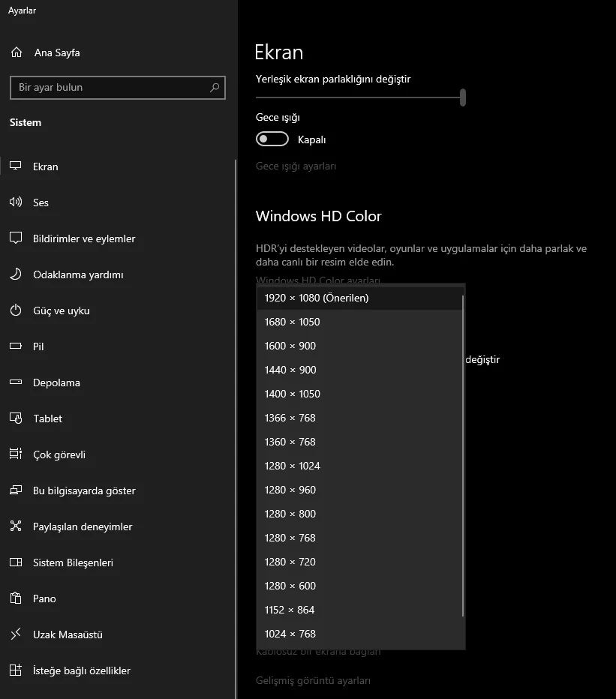Image resolution: width=616 pixels, height=699 pixels.
Task: Open Bildirimler ve eylemler icon
Action: point(16,238)
